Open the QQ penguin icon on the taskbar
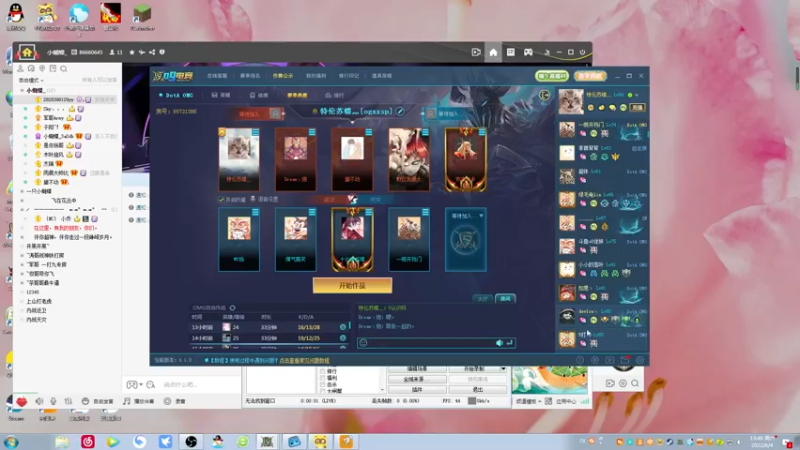The height and width of the screenshot is (450, 800). tap(217, 441)
